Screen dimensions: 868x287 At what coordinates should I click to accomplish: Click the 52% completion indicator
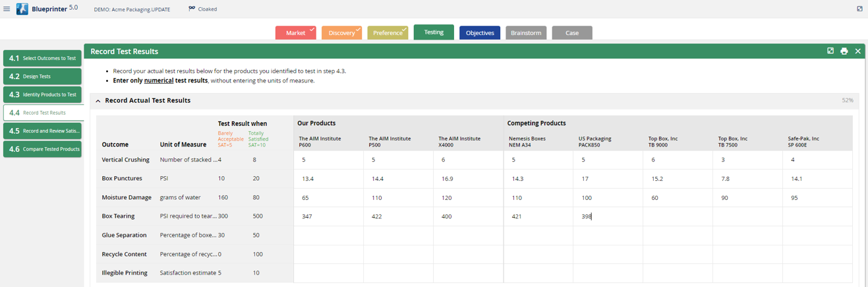click(x=847, y=101)
